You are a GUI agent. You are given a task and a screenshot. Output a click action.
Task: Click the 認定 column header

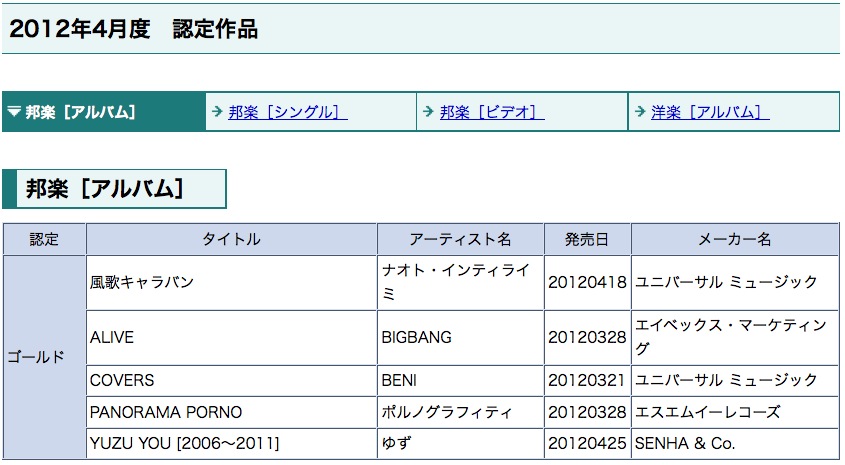(44, 239)
